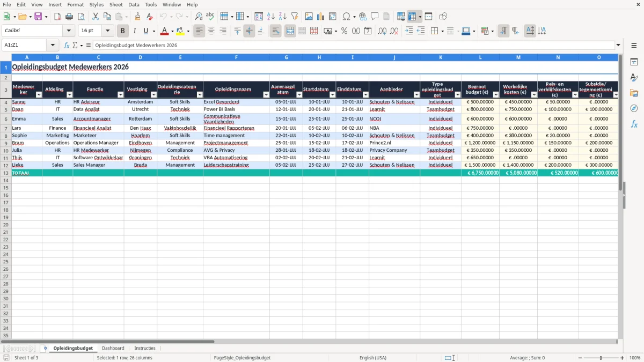The image size is (644, 362).
Task: Open the Format menu
Action: click(x=75, y=4)
